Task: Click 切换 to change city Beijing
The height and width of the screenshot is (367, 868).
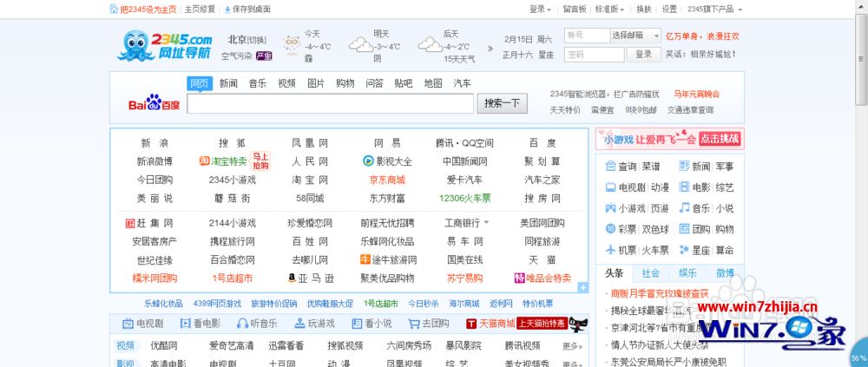Action: (256, 40)
